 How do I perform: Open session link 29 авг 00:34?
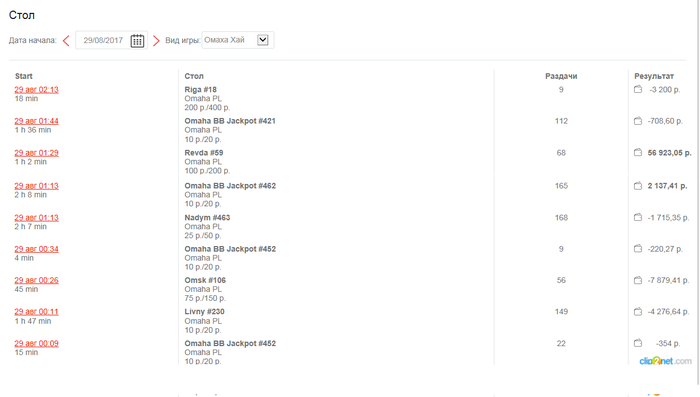[36, 249]
